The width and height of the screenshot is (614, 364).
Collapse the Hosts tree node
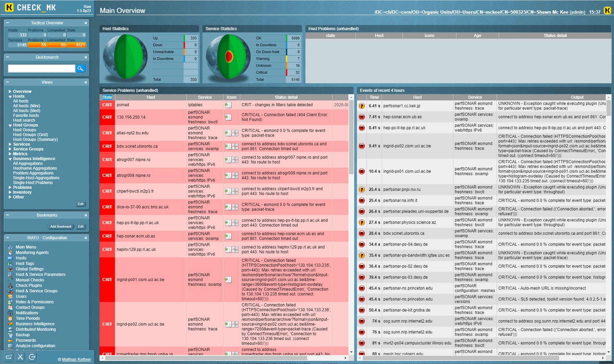click(x=10, y=97)
